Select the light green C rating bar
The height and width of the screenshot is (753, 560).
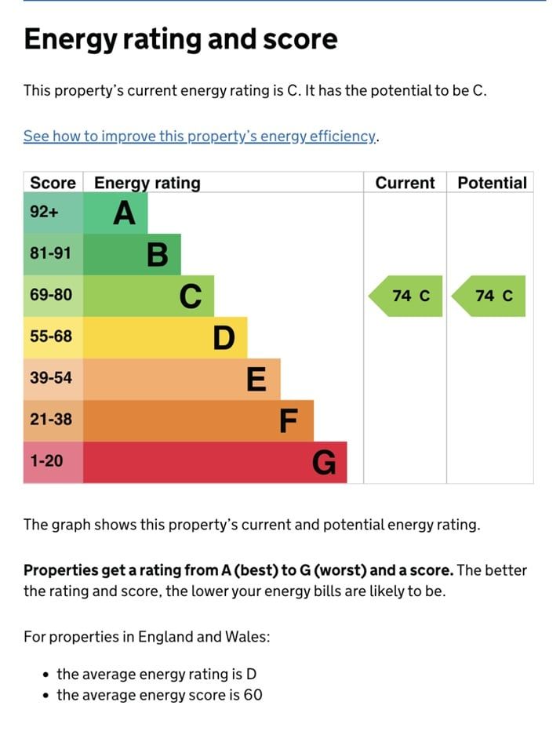point(148,296)
